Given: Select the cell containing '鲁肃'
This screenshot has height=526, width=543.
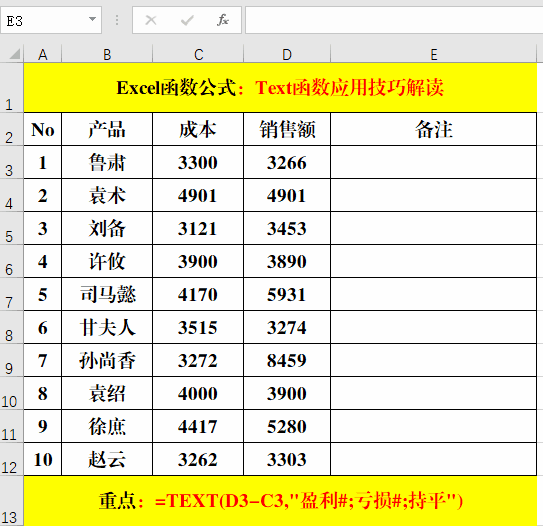Looking at the screenshot, I should [x=107, y=162].
